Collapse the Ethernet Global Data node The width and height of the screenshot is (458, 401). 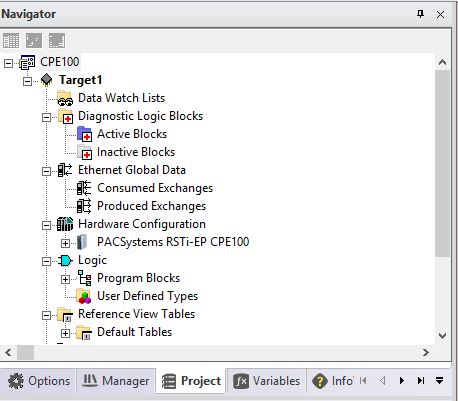coord(46,171)
